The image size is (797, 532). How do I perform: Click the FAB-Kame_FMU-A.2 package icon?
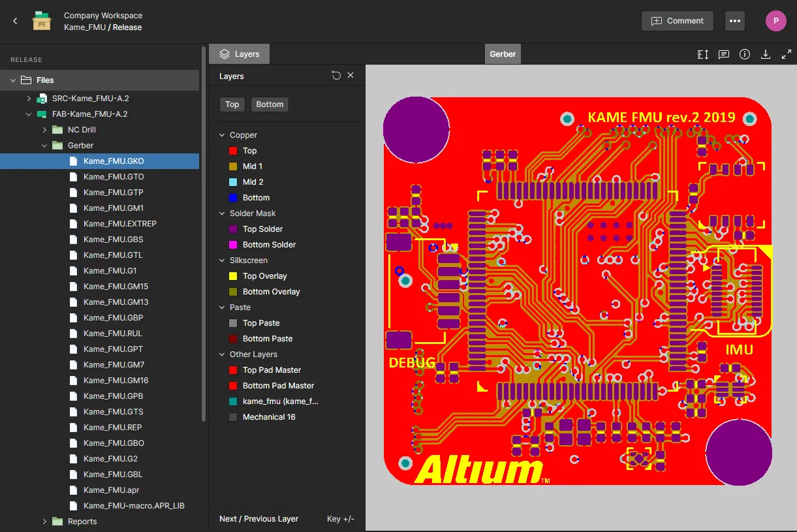click(x=42, y=114)
